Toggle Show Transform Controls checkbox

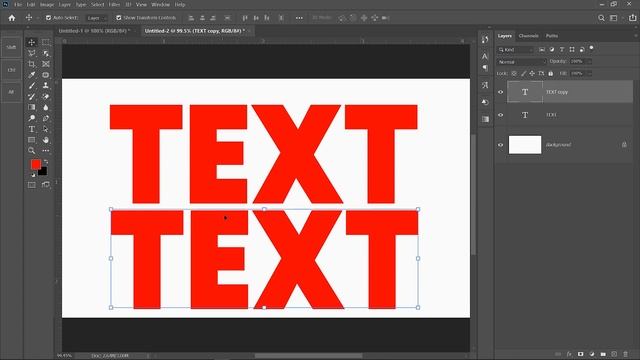(119, 18)
